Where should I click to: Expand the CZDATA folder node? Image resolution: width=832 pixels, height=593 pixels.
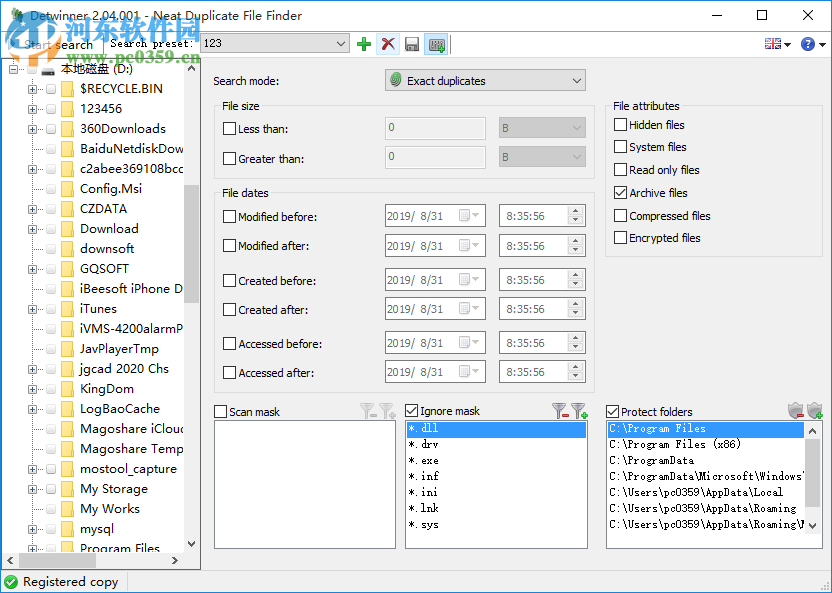tap(32, 209)
